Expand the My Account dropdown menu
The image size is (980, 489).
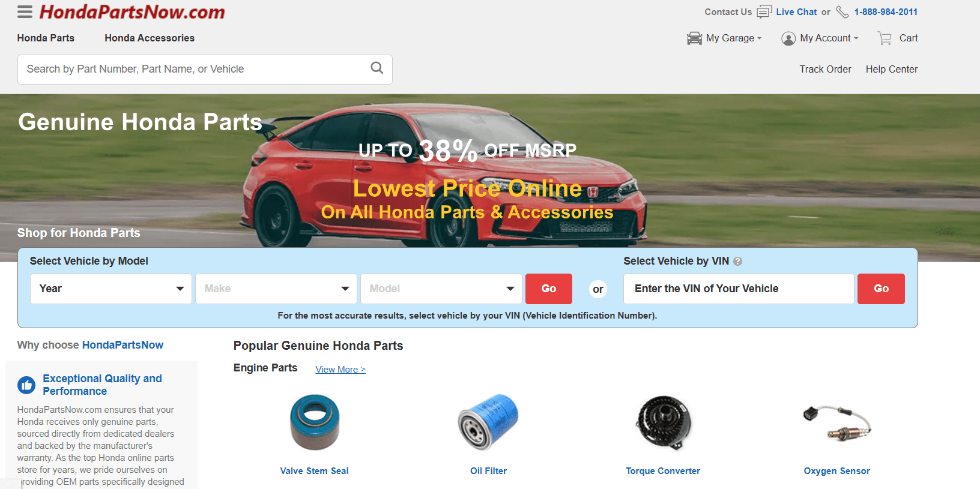point(829,38)
